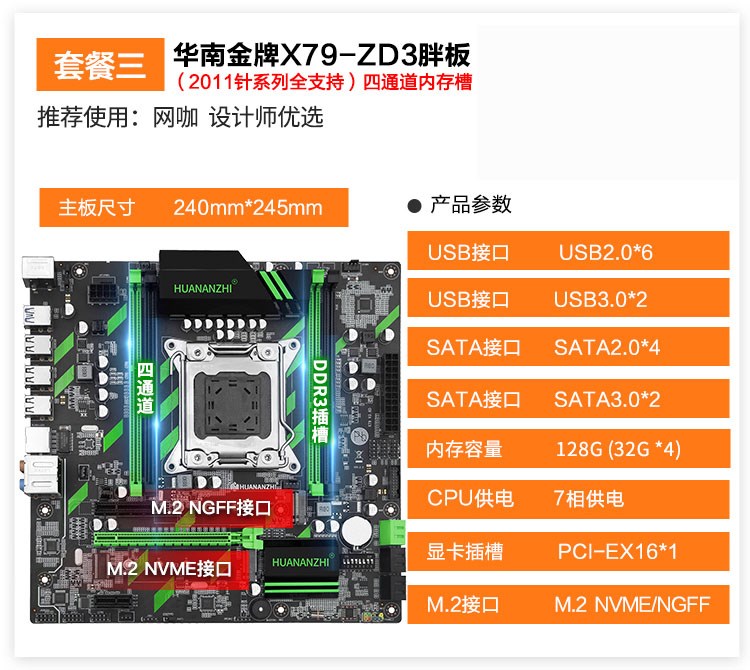Click the SATA2.0*4 spec row

tap(568, 347)
